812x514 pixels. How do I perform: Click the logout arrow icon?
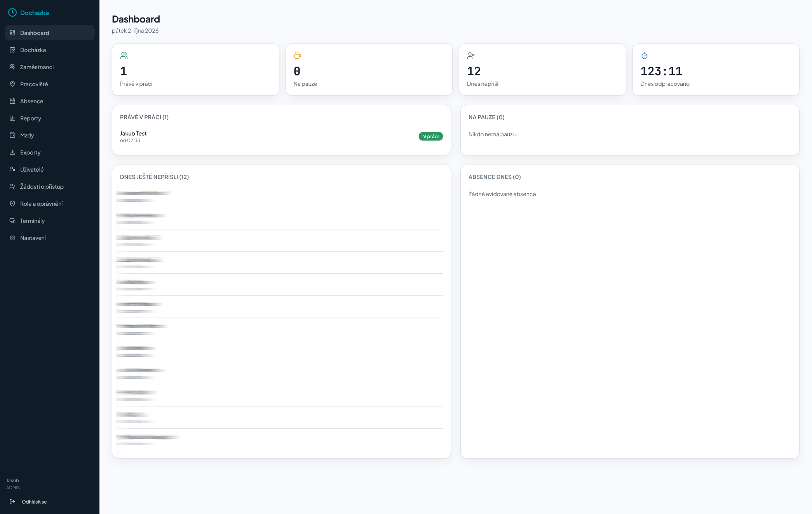click(x=12, y=502)
